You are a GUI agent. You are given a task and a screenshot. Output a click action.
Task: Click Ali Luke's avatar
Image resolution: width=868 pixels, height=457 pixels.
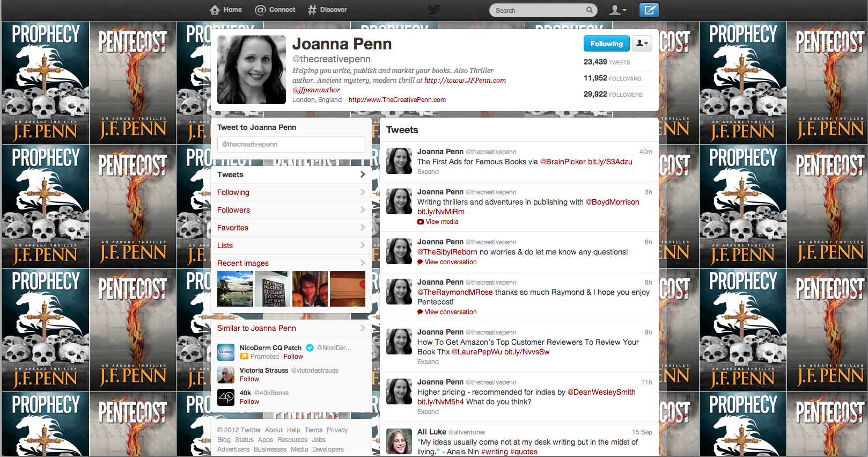pos(399,441)
